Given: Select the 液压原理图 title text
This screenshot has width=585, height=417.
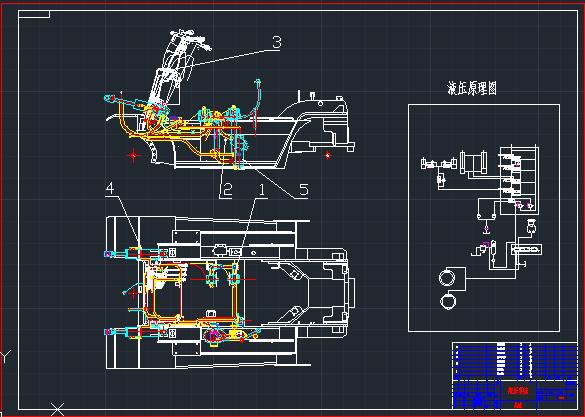Looking at the screenshot, I should coord(472,88).
